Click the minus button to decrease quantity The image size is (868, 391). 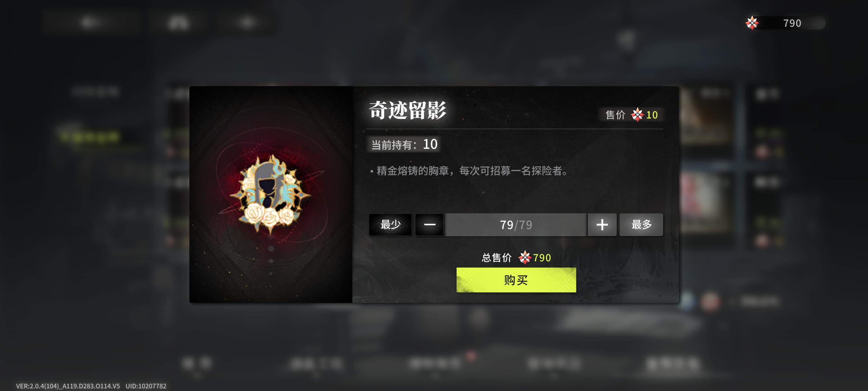coord(429,225)
